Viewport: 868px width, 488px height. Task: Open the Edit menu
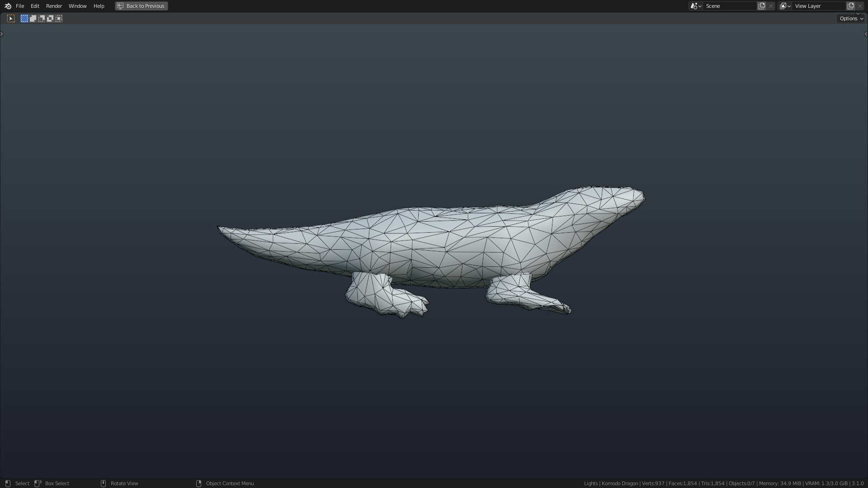35,6
